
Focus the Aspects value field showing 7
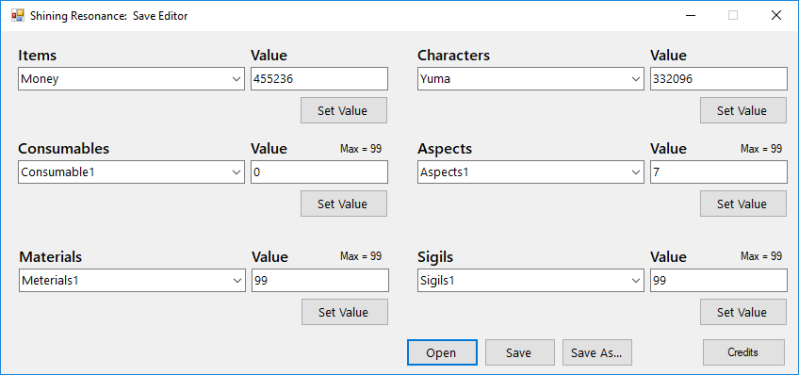[x=718, y=172]
